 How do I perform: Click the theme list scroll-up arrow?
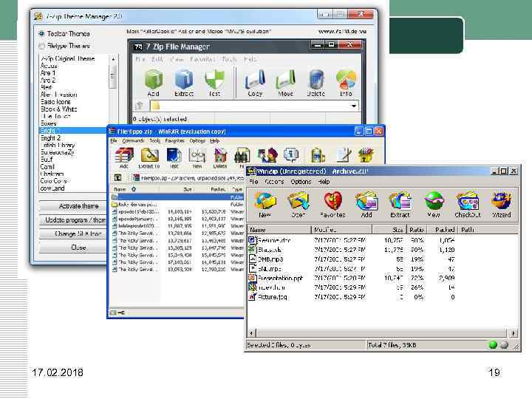(x=113, y=59)
